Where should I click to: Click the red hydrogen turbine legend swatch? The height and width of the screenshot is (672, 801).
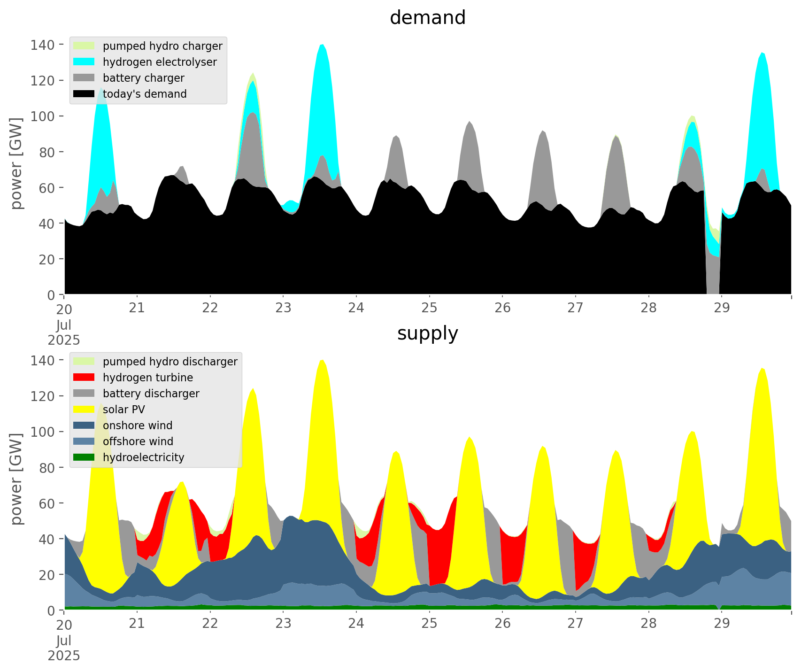pos(84,378)
